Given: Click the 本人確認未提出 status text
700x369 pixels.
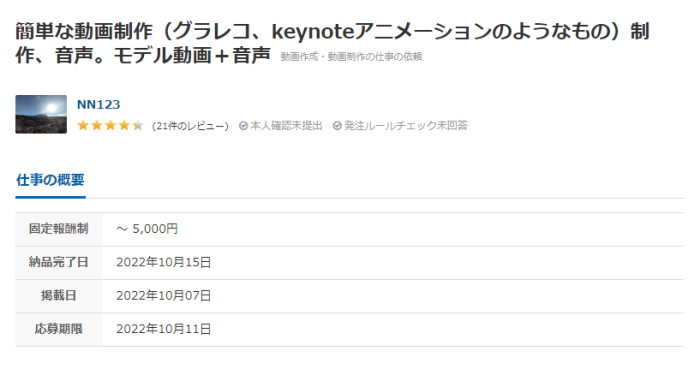Looking at the screenshot, I should tap(286, 126).
